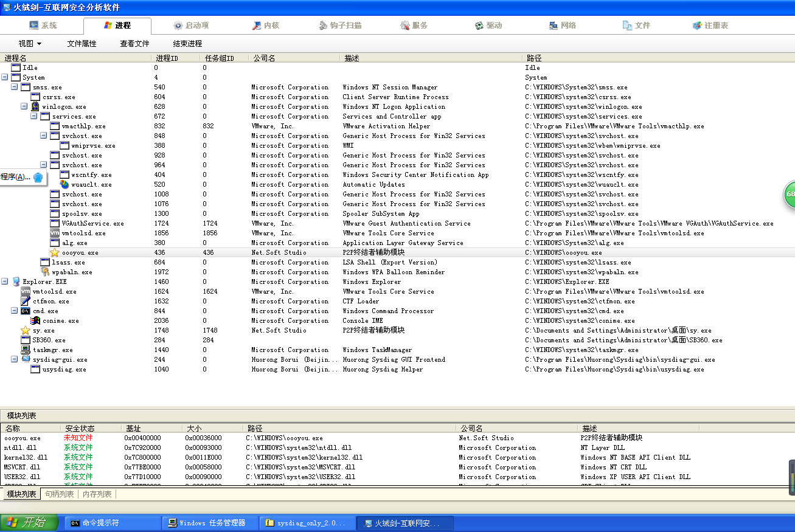Click the taskmgr.exe monitor icon
Screen dimensions: 795x532
tap(26, 350)
